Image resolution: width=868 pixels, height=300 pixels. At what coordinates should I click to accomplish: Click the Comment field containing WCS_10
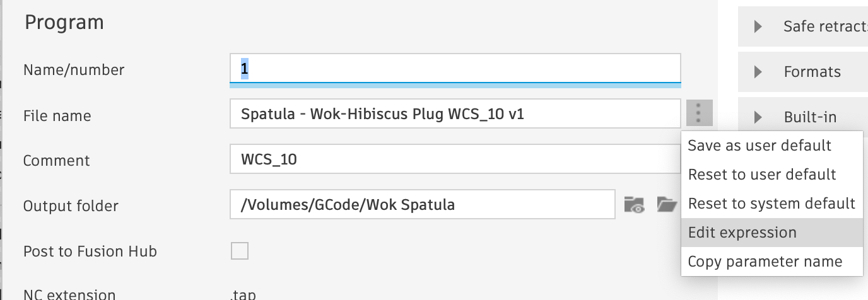454,159
